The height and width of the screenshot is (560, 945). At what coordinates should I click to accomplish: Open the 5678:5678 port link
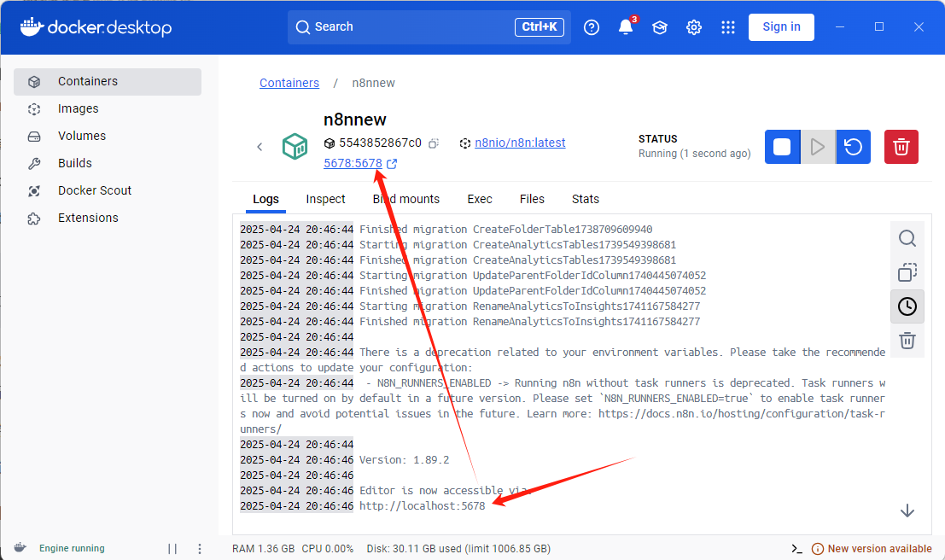coord(353,163)
